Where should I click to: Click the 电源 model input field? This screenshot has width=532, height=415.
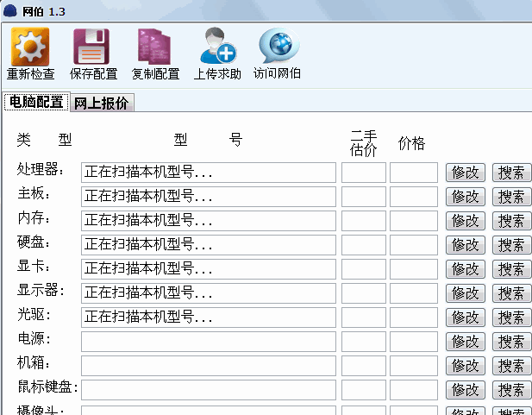click(208, 342)
